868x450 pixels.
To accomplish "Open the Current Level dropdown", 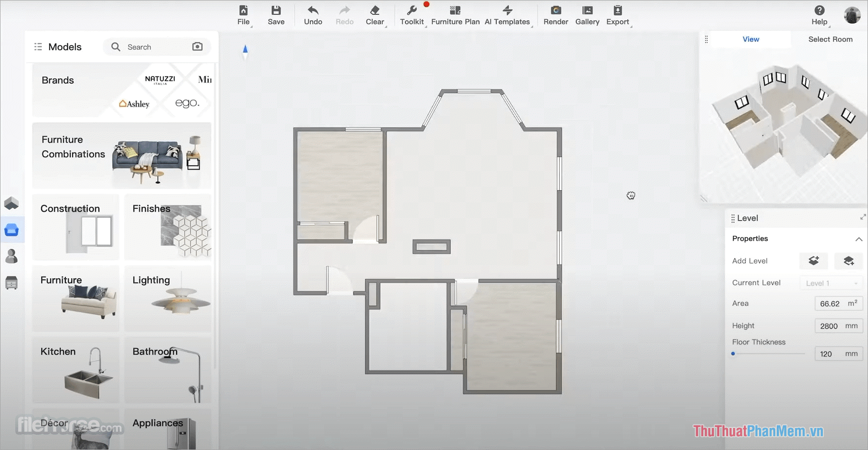I will 831,283.
